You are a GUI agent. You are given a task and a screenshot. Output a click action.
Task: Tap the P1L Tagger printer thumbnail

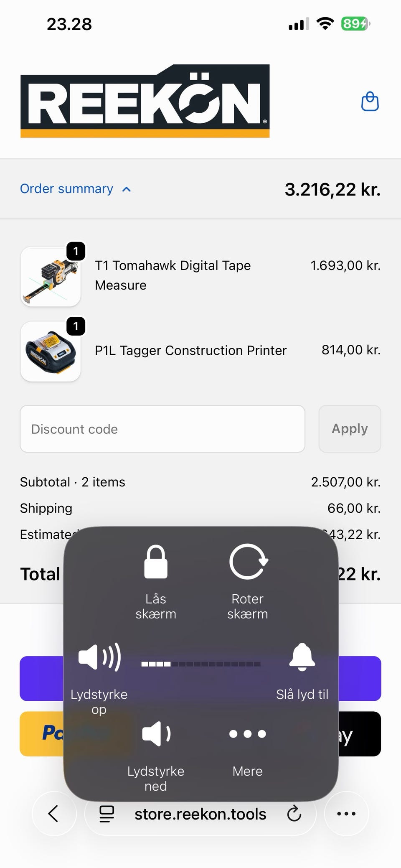pyautogui.click(x=51, y=351)
